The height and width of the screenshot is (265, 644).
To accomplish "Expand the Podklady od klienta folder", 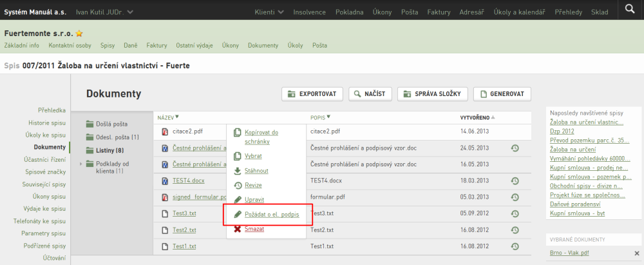I will [81, 164].
